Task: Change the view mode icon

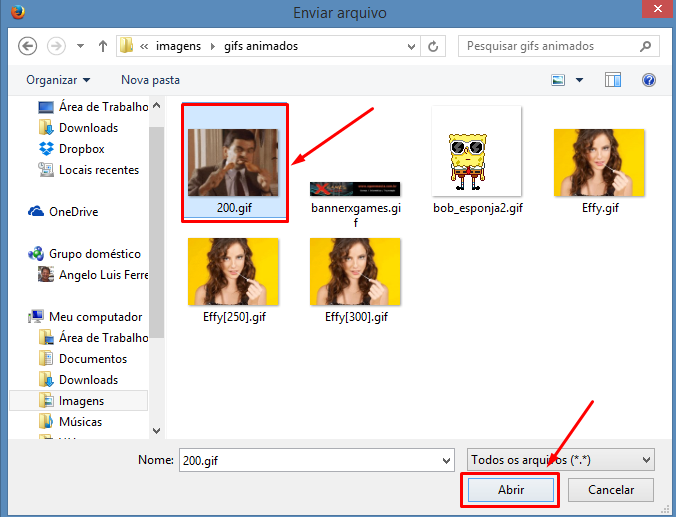Action: coord(558,80)
